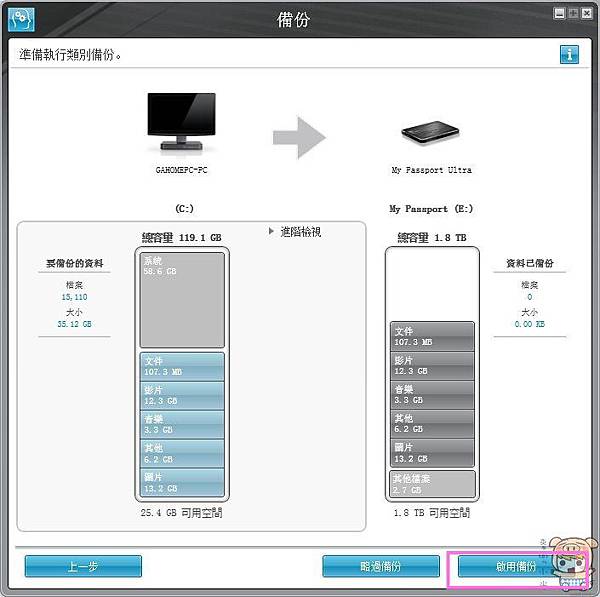Expand the 進階檢視 advanced view triangle
Image resolution: width=600 pixels, height=597 pixels.
tap(271, 231)
